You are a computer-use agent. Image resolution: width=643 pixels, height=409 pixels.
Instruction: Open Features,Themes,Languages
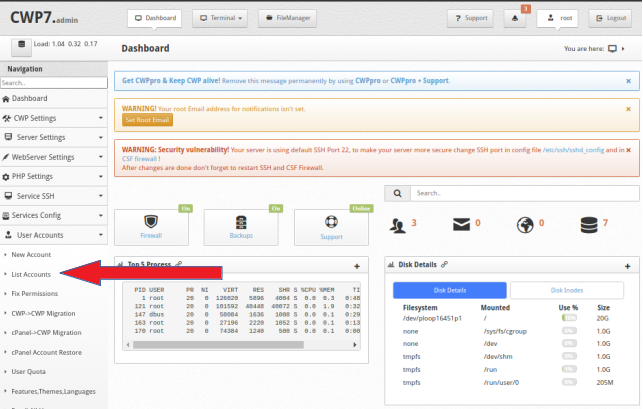pos(53,391)
